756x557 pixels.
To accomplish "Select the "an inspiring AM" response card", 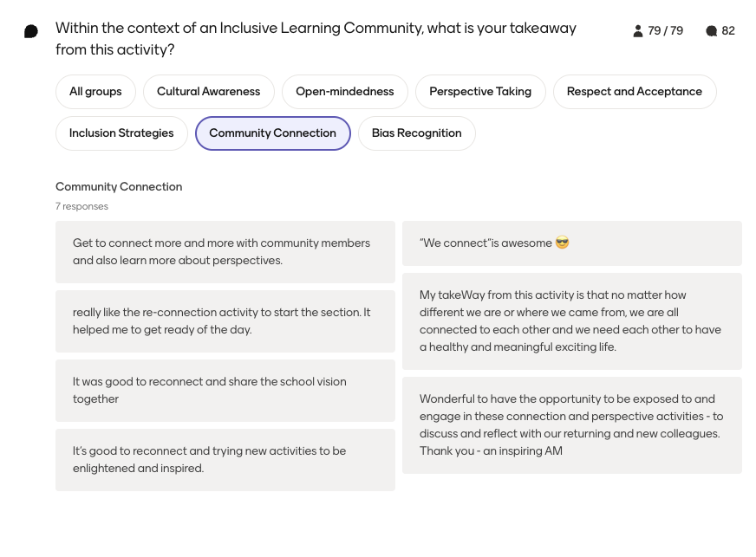I will tap(572, 425).
